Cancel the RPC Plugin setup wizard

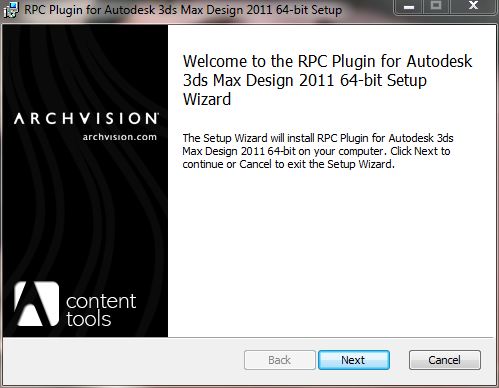(445, 360)
